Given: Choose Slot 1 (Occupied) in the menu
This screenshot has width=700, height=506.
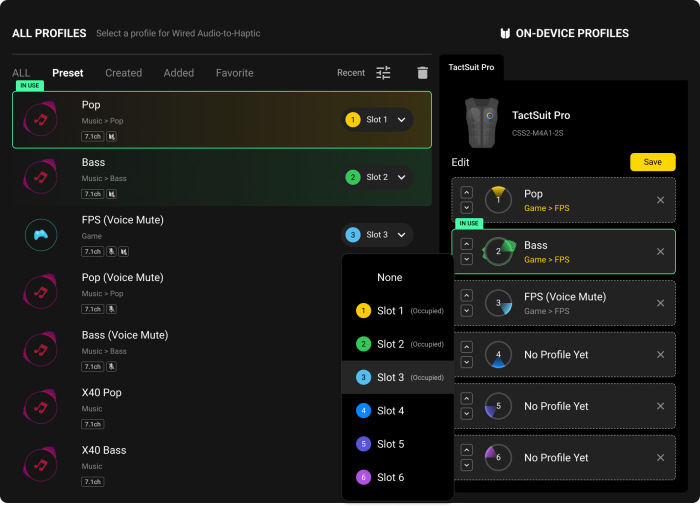Looking at the screenshot, I should tap(397, 311).
